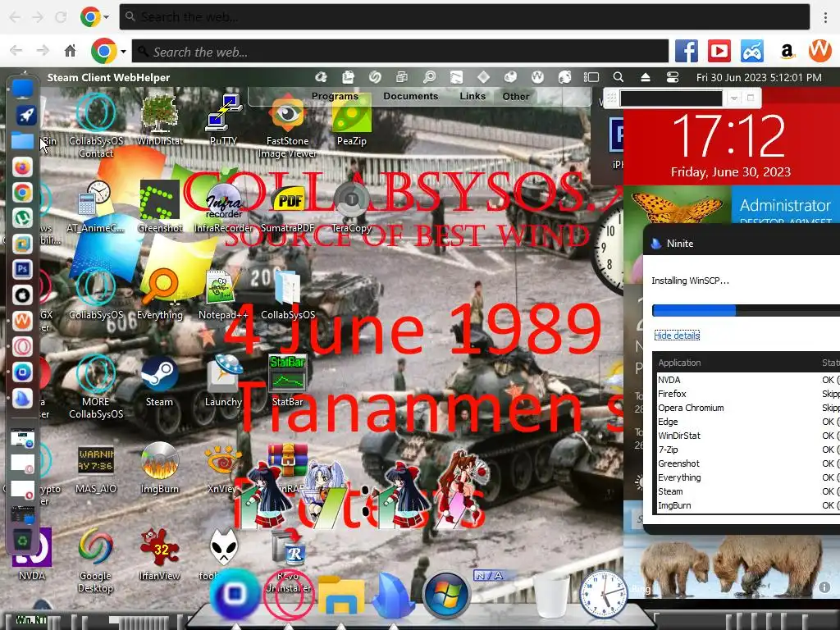Launch Steam from the desktop icon
Image resolution: width=840 pixels, height=630 pixels.
[x=160, y=381]
